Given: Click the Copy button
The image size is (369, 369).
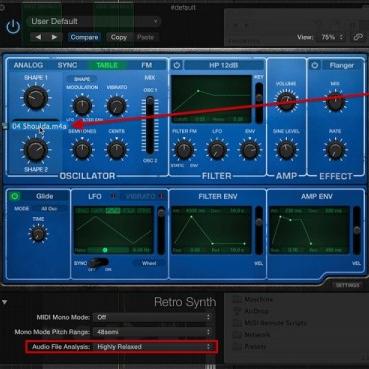Looking at the screenshot, I should pos(119,37).
